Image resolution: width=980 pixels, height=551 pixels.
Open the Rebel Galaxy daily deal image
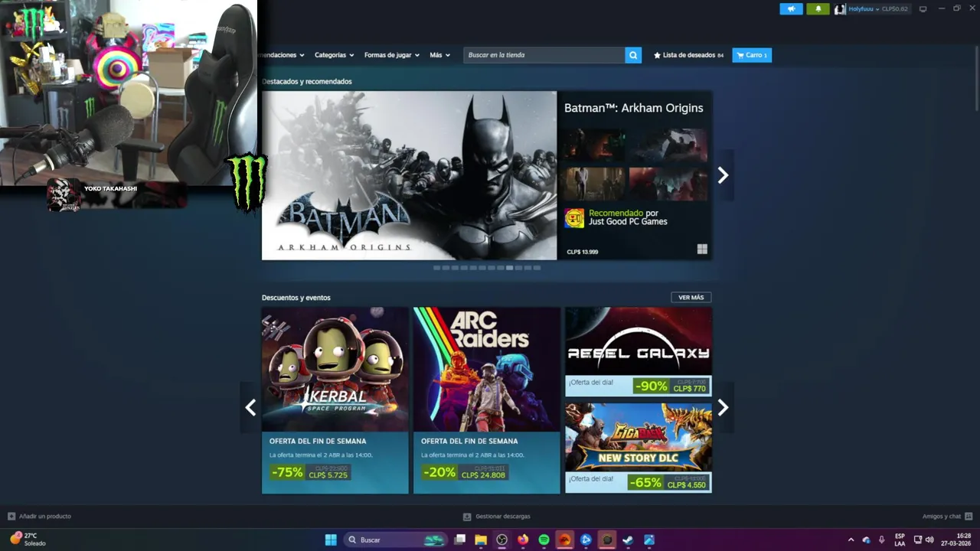click(x=639, y=341)
